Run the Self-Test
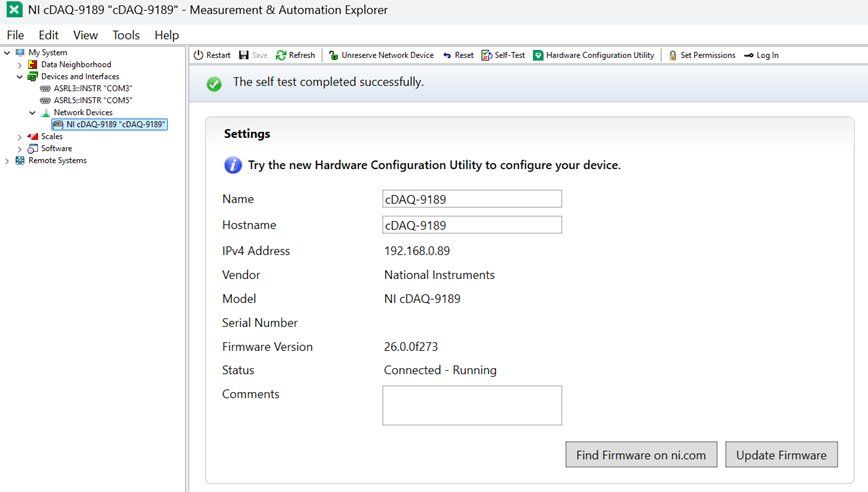868x492 pixels. (x=503, y=55)
